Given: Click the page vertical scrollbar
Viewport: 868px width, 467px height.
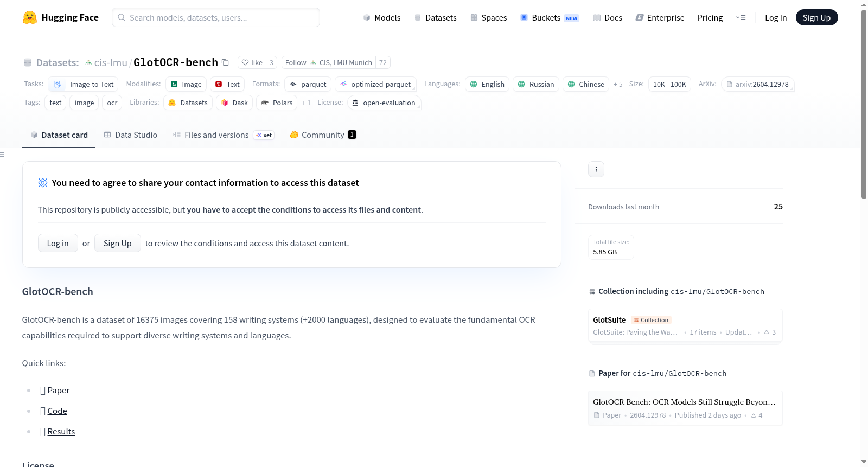Looking at the screenshot, I should (864, 104).
